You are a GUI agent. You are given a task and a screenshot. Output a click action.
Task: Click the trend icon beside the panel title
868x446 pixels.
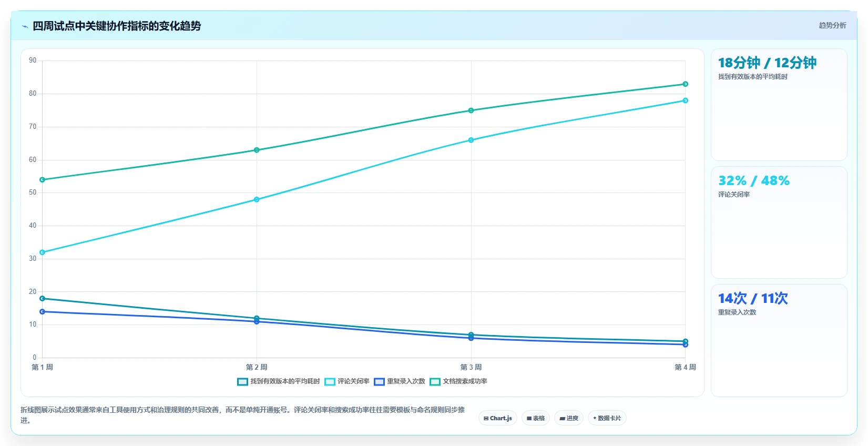click(25, 26)
